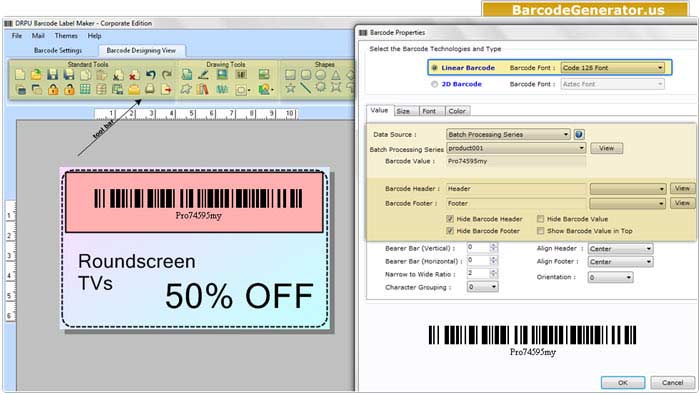Click the Bearer Bar (Horizontal) stepper
The width and height of the screenshot is (700, 394).
[x=493, y=260]
